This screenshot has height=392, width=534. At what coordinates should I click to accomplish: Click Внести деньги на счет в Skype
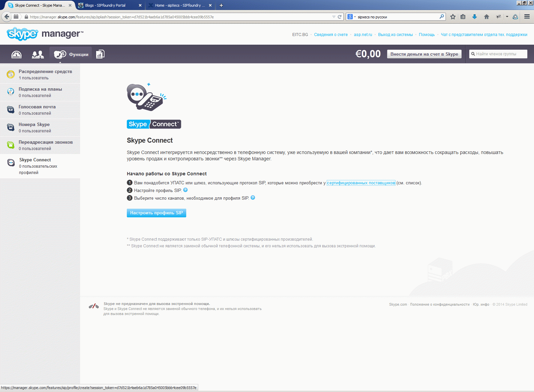pyautogui.click(x=424, y=54)
